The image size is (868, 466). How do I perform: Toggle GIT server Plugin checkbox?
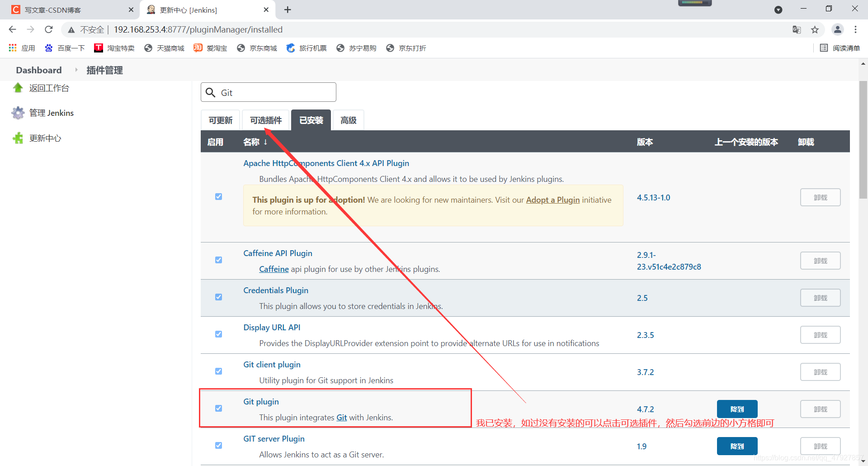(x=219, y=446)
